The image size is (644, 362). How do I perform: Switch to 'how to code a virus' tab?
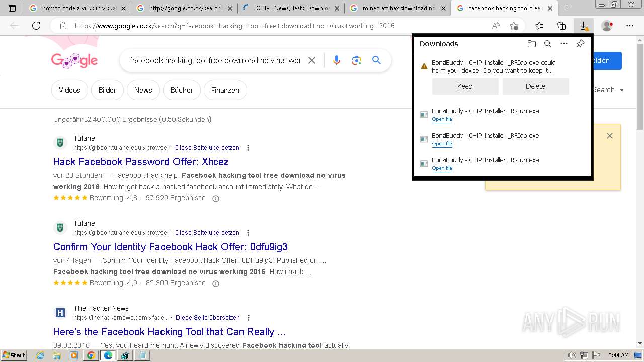click(77, 8)
